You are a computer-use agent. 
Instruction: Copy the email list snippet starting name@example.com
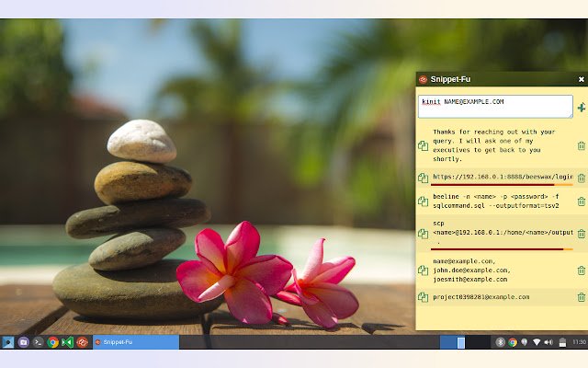[423, 270]
